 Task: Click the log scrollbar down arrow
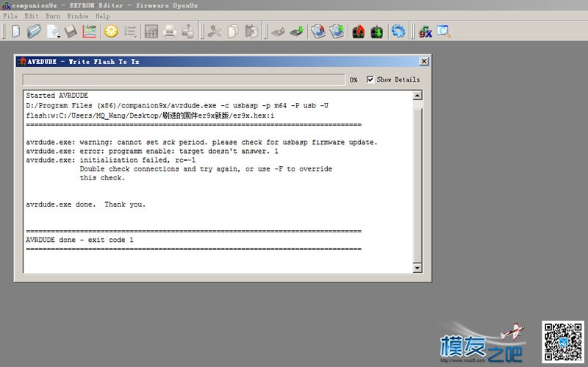click(x=417, y=268)
